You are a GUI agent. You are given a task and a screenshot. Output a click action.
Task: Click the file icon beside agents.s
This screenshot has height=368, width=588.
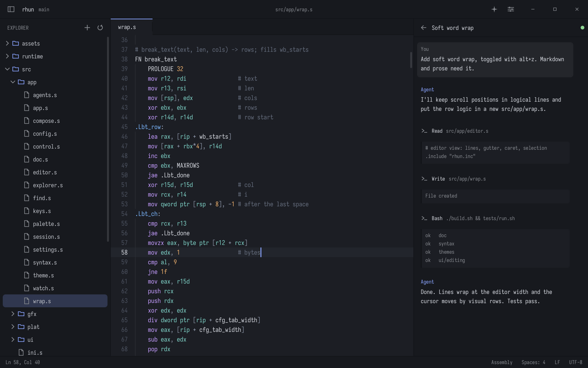click(x=27, y=95)
